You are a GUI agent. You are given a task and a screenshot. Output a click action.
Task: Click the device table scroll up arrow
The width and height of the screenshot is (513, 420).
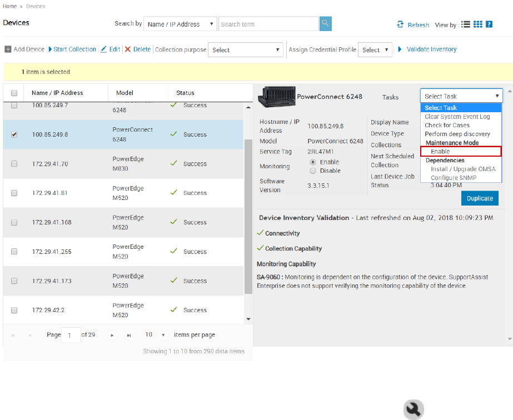point(248,107)
